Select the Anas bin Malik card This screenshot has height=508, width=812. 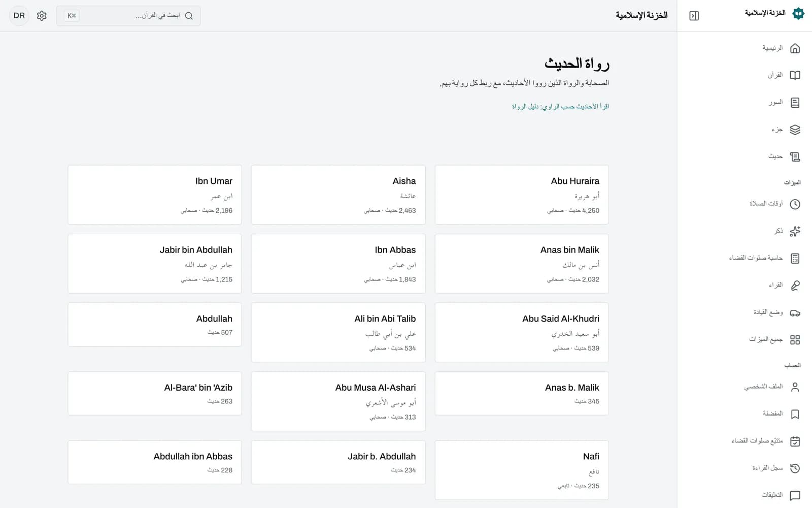[x=522, y=264]
